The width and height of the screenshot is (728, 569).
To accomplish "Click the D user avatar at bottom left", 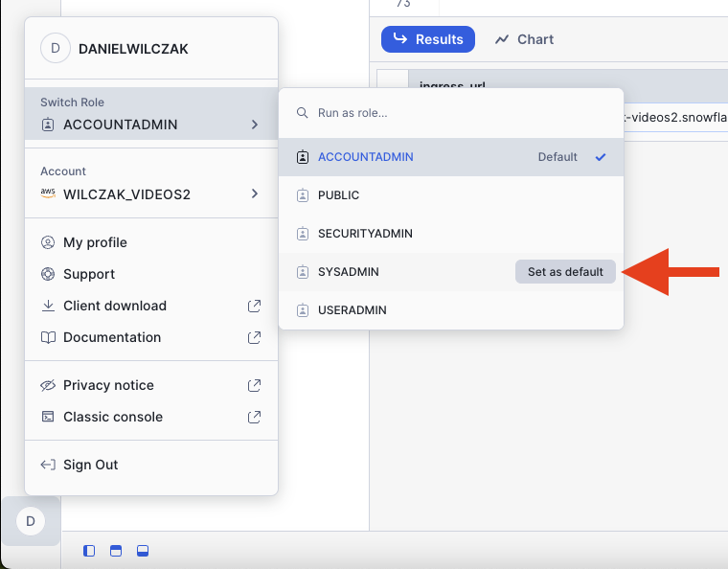I will coord(30,521).
